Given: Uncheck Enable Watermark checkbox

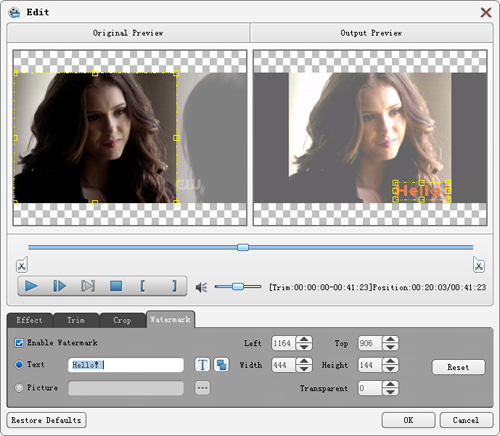Looking at the screenshot, I should pyautogui.click(x=19, y=343).
